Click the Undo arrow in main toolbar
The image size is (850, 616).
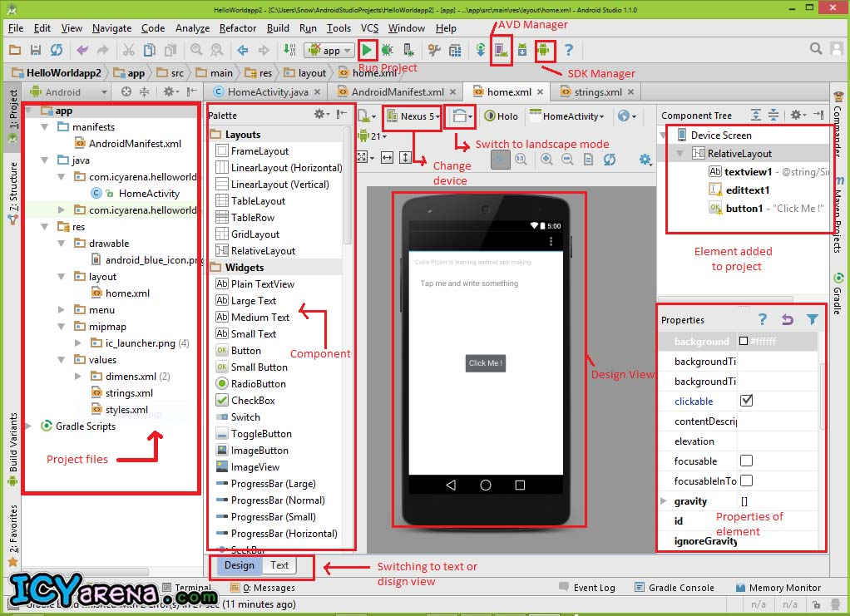click(81, 50)
